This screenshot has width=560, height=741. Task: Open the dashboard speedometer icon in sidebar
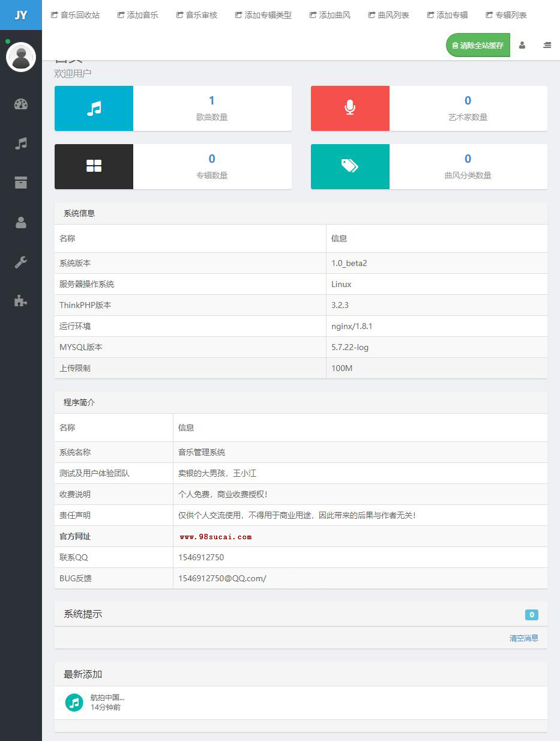[x=20, y=104]
